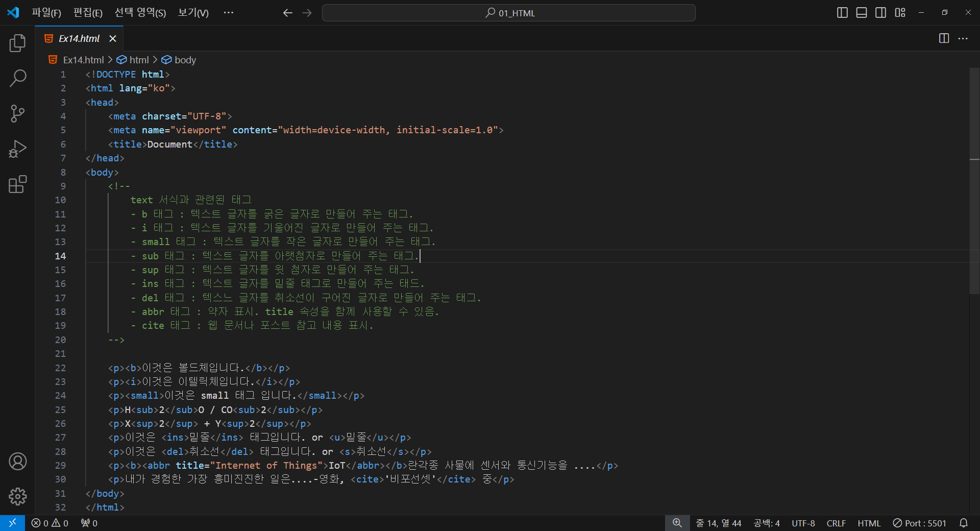Viewport: 980px width, 531px height.
Task: Open the Accounts menu icon
Action: [x=17, y=462]
